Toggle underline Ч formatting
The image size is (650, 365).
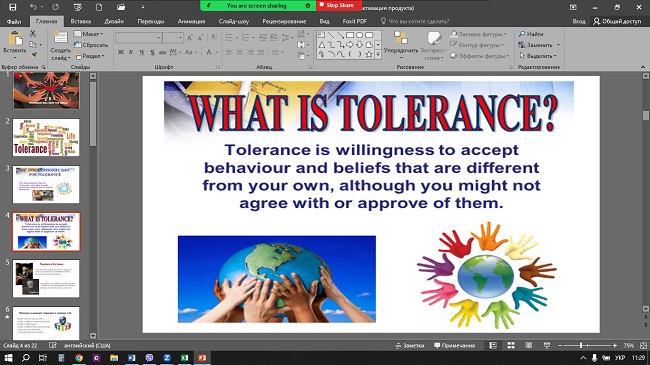tap(141, 52)
